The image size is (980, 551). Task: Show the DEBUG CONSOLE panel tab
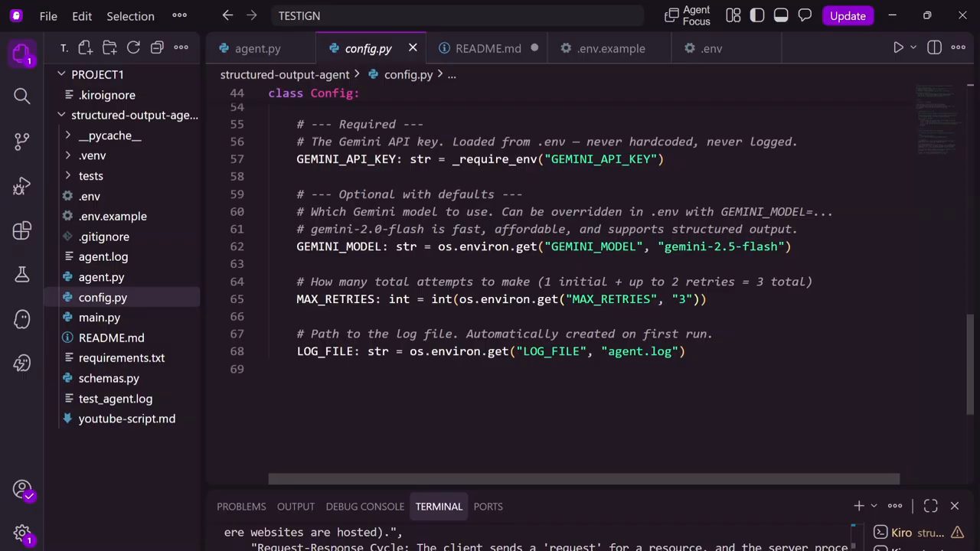[364, 507]
